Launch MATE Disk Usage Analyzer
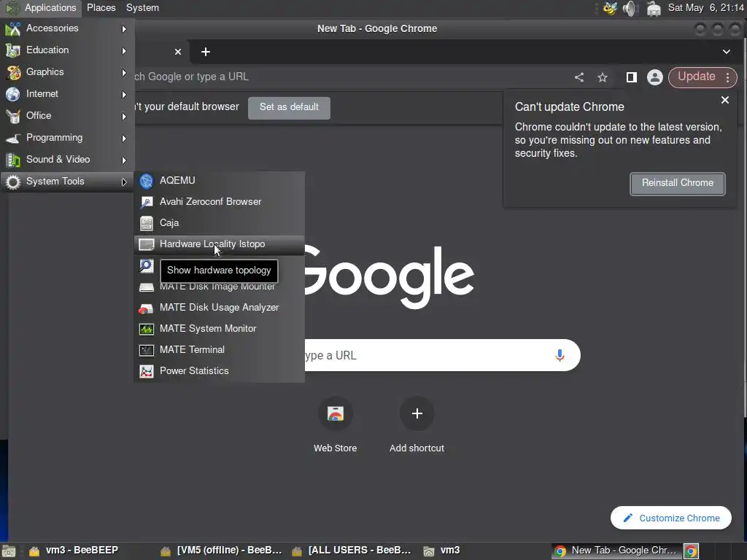Image resolution: width=747 pixels, height=560 pixels. click(x=219, y=308)
